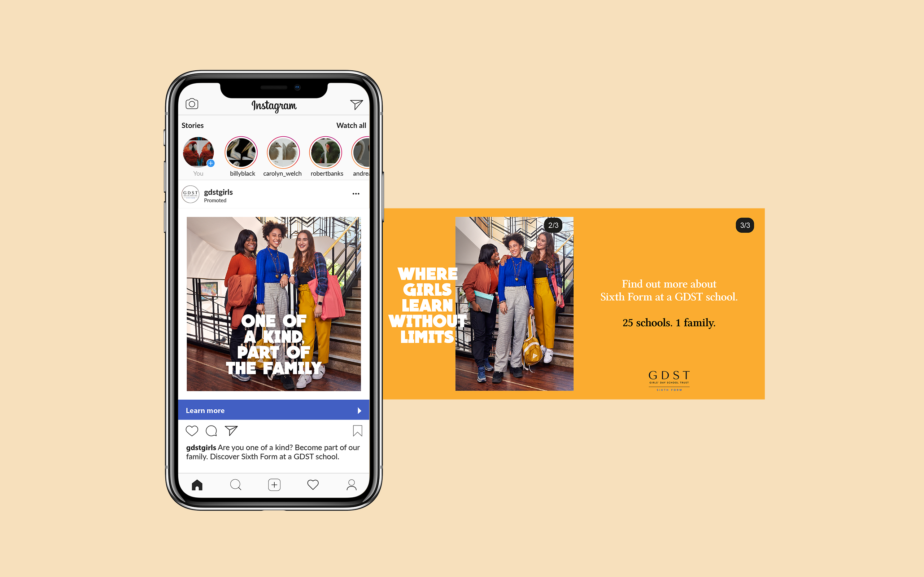
Task: Tap the heart icon to like the post
Action: (193, 431)
